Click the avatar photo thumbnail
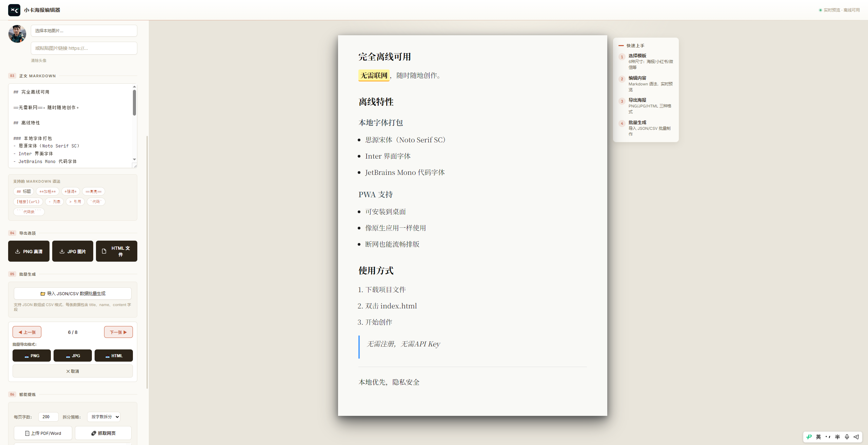 (x=17, y=34)
